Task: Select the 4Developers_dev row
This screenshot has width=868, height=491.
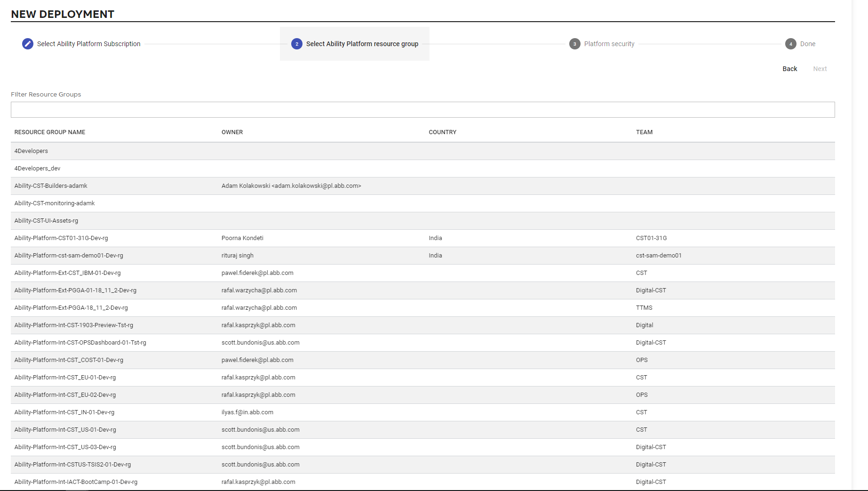Action: 423,169
